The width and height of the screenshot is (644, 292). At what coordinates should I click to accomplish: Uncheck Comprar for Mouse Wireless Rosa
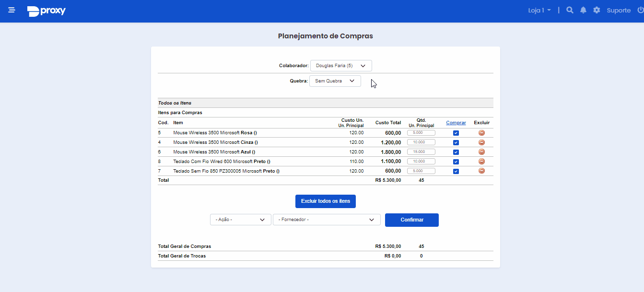456,133
